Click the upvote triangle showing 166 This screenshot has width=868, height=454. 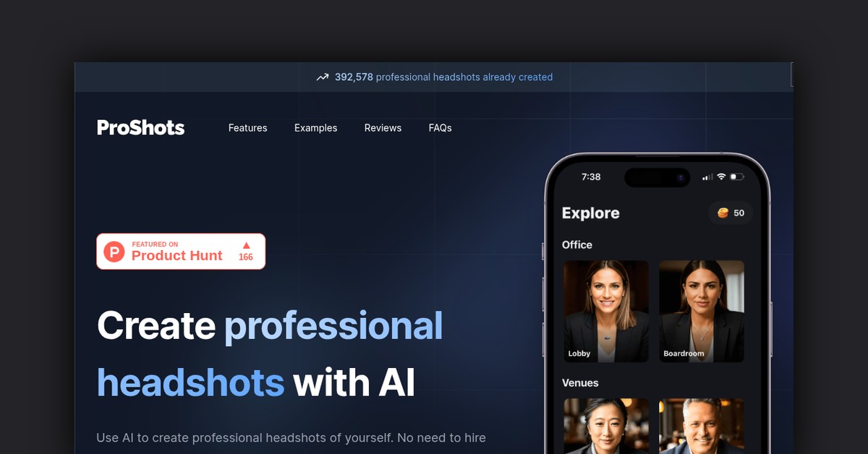click(246, 246)
